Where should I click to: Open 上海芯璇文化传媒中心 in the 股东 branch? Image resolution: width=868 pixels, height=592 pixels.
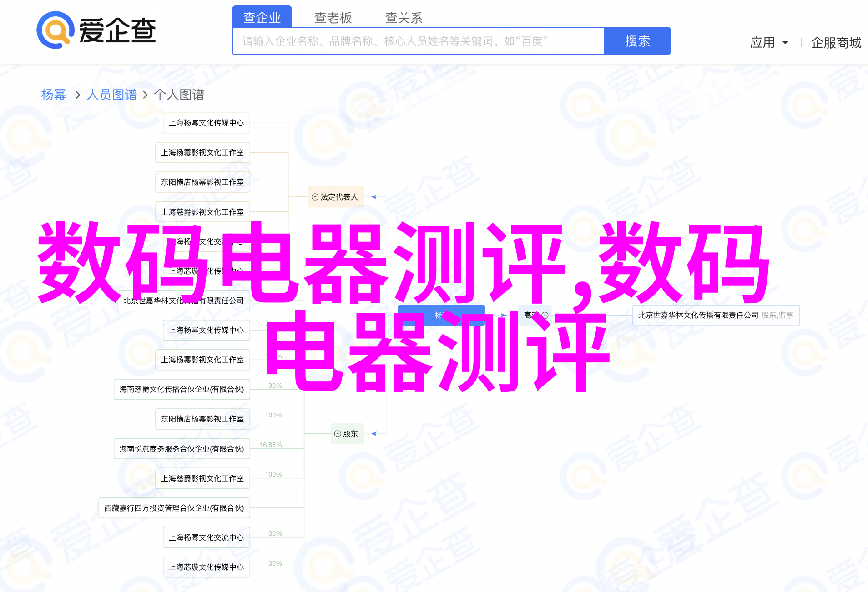click(x=207, y=567)
